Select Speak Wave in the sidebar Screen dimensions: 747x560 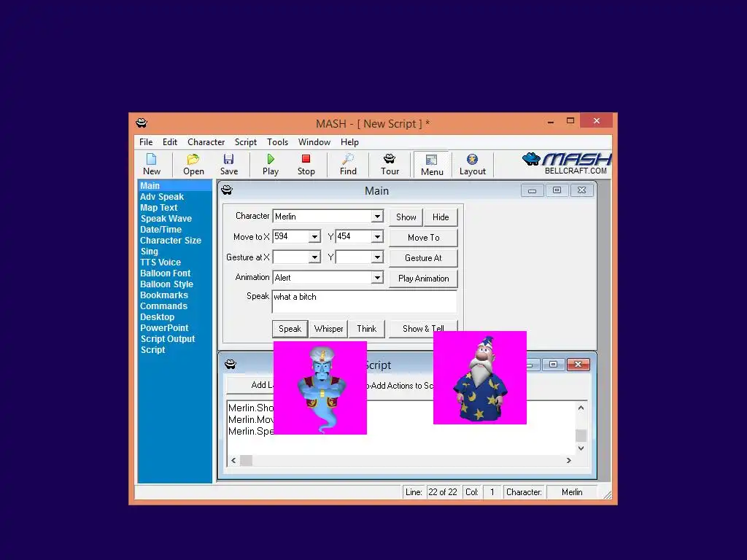[x=166, y=219]
